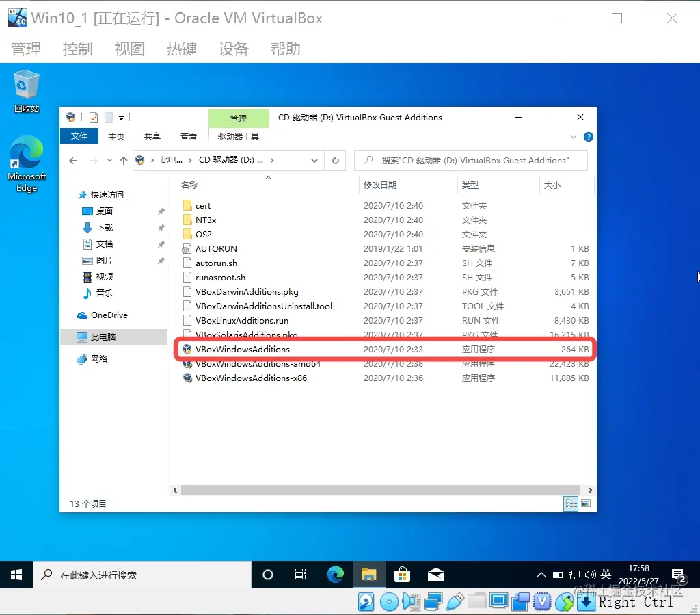Click the USB plug indicator in VirtualBox status bar
This screenshot has height=615, width=700.
click(x=455, y=602)
